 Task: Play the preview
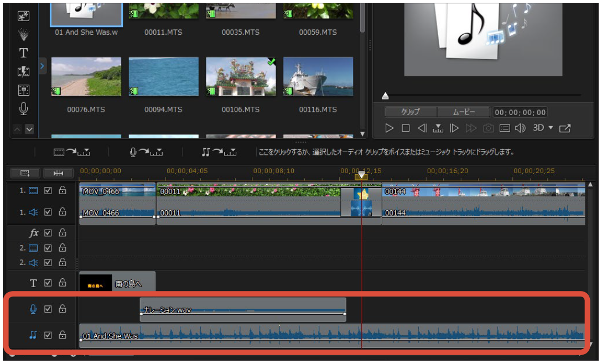[x=390, y=128]
